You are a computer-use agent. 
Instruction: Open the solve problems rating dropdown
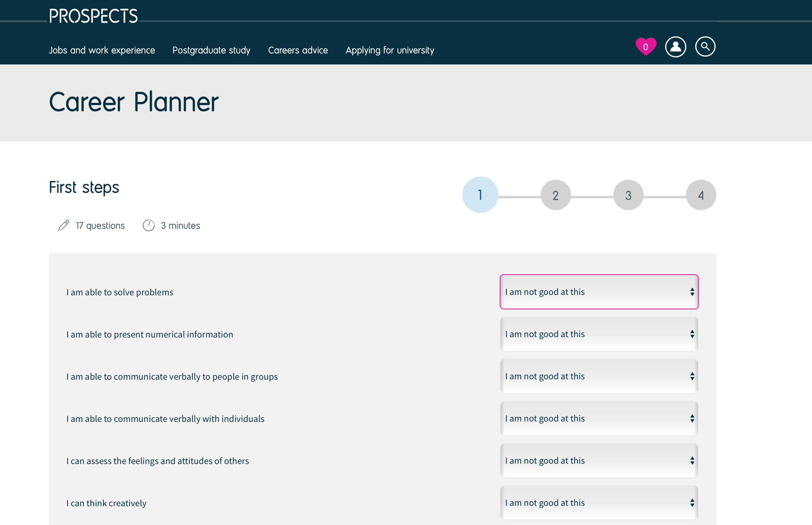click(x=599, y=292)
